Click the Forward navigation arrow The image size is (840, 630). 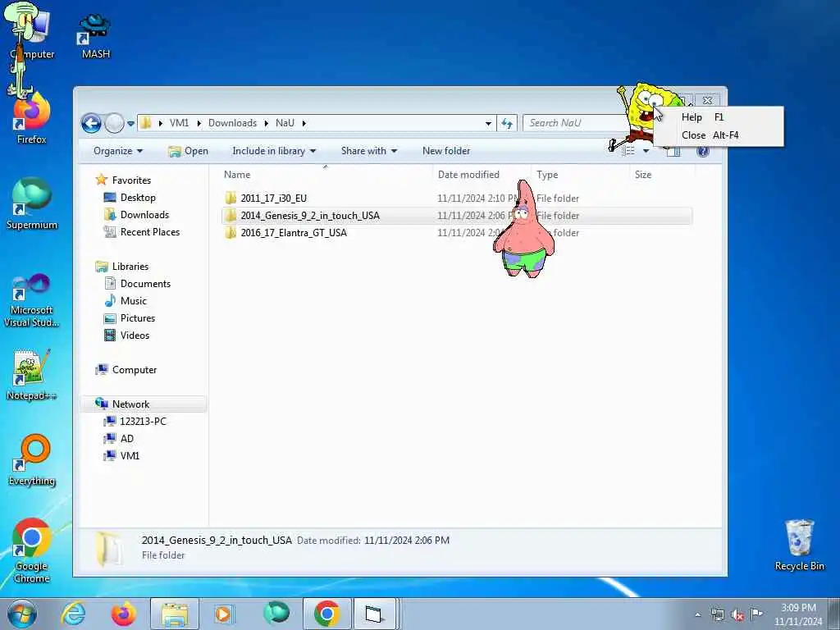click(114, 123)
